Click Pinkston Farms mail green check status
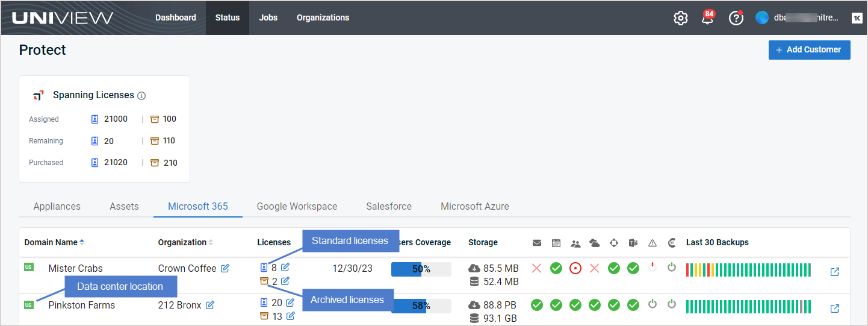 537,305
